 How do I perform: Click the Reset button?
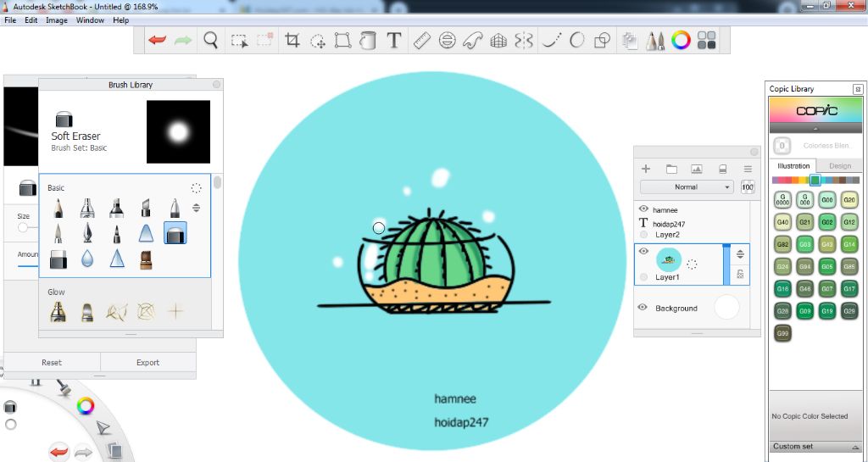[52, 363]
